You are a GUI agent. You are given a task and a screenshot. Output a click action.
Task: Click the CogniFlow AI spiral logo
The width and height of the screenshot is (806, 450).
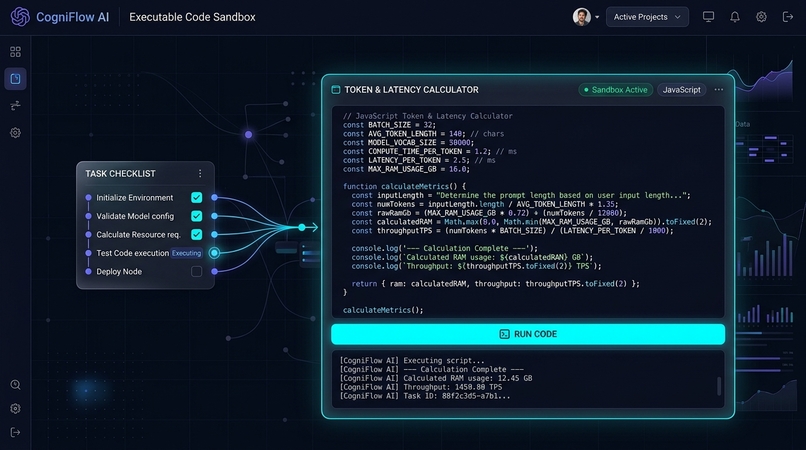pos(20,16)
